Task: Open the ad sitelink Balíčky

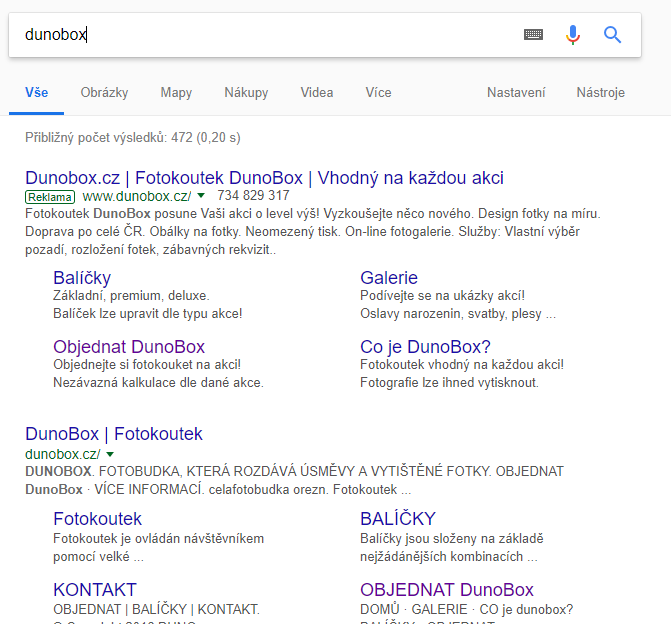Action: tap(82, 278)
